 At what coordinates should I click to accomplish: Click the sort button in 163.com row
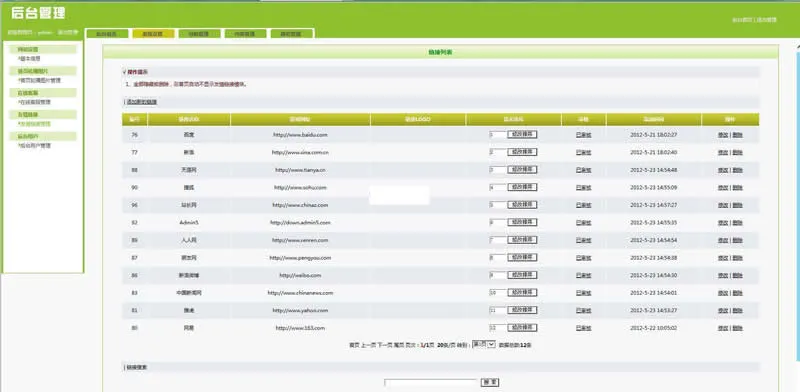tap(522, 328)
